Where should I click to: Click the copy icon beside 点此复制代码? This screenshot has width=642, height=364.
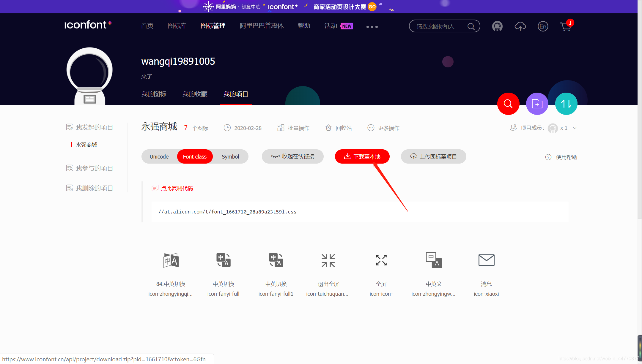pos(155,188)
